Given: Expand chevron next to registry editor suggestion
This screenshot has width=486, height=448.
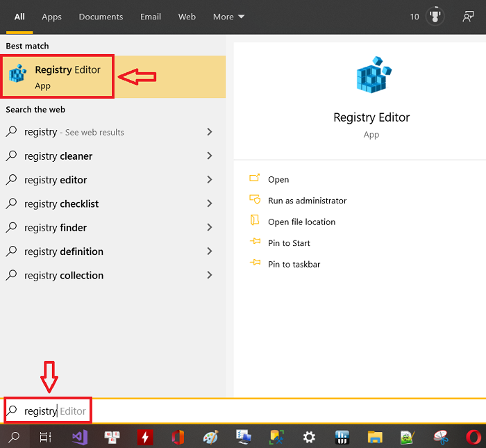Looking at the screenshot, I should pos(210,179).
